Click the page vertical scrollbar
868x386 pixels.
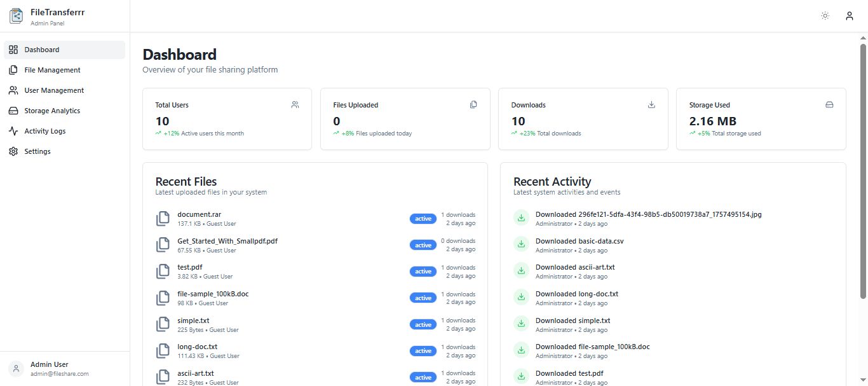tap(863, 170)
